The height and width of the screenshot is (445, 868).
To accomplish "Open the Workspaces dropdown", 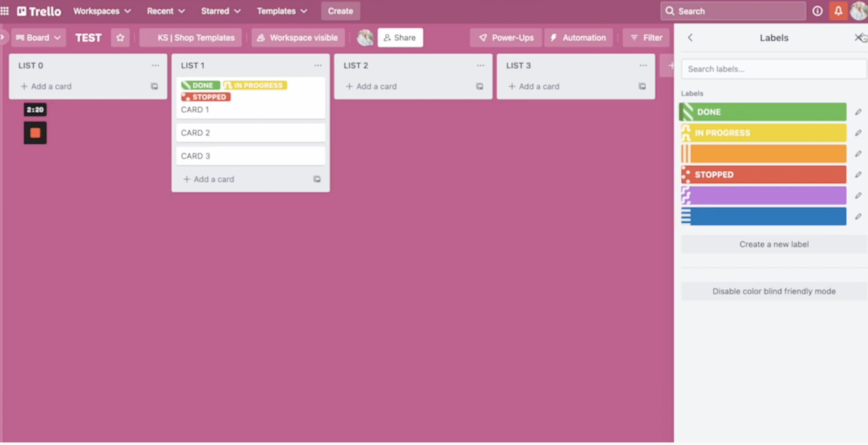I will coord(102,11).
